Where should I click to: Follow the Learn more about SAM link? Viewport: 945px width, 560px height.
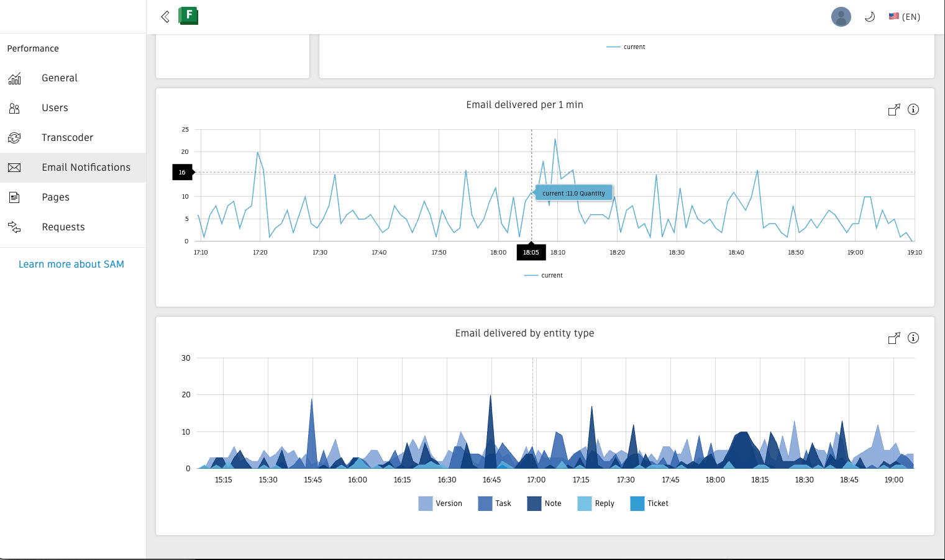[x=71, y=264]
